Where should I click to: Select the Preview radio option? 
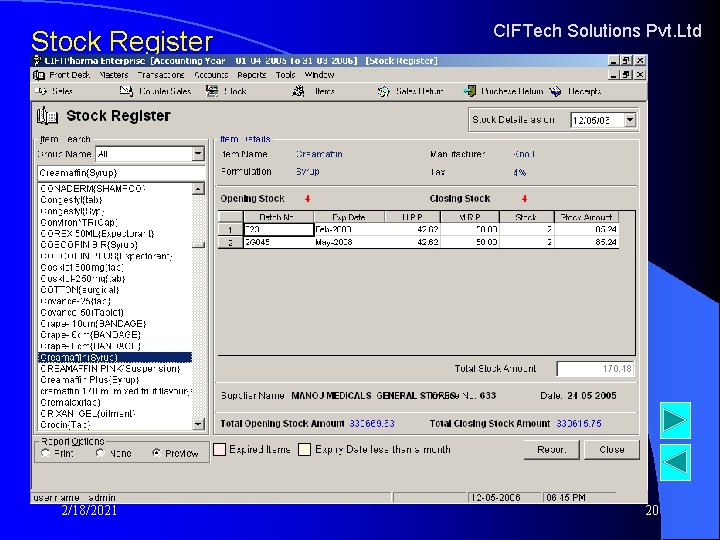pyautogui.click(x=156, y=453)
